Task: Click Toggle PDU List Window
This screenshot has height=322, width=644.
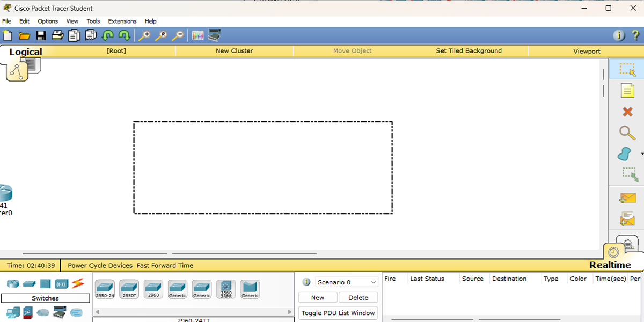Action: [x=338, y=313]
